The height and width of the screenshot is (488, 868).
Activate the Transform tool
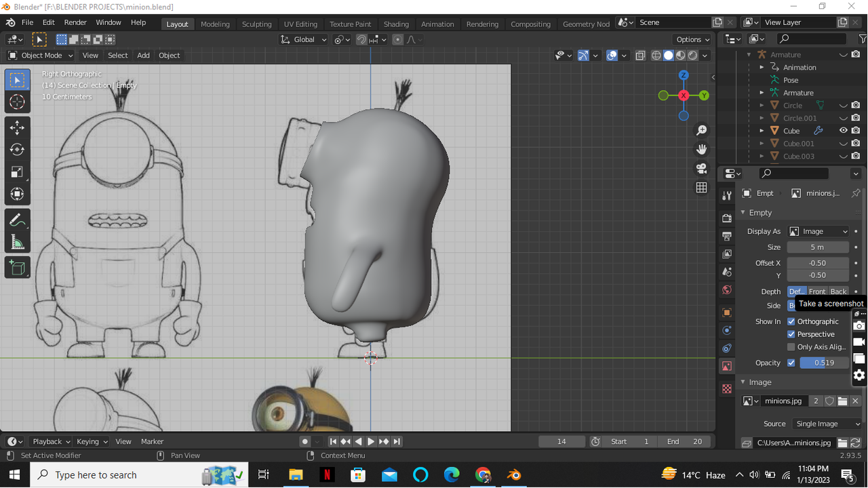coord(17,195)
